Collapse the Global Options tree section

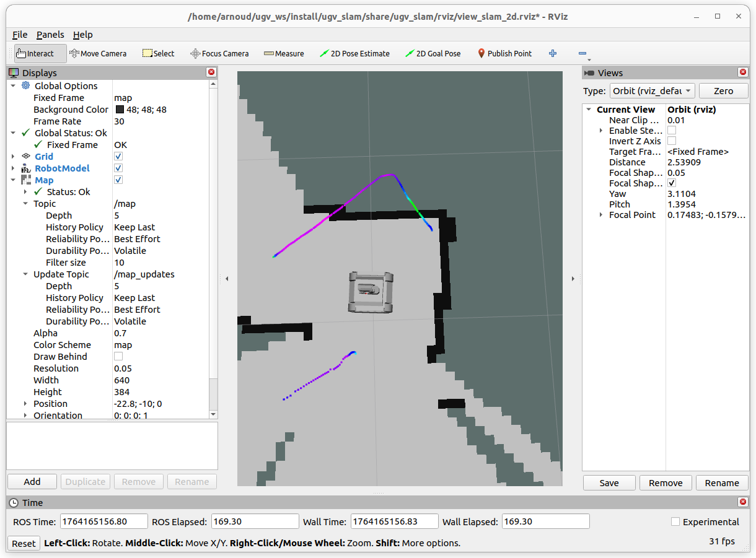[13, 86]
